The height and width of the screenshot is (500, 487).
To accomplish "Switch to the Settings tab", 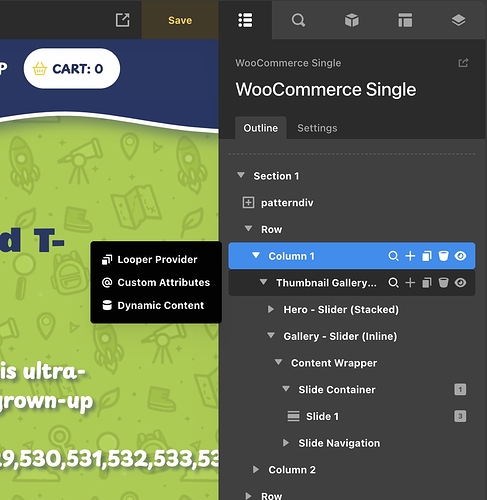I will click(317, 128).
